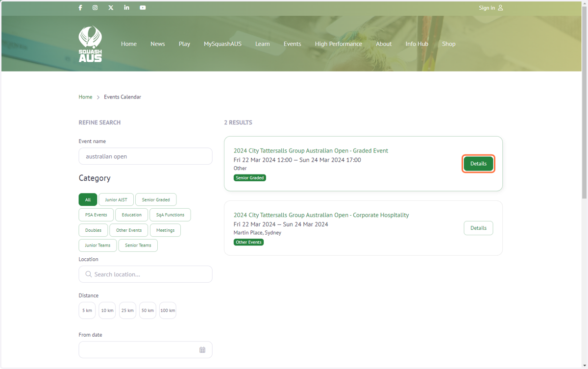The height and width of the screenshot is (369, 588).
Task: Open the Australian Open Graded Event title
Action: pos(311,151)
